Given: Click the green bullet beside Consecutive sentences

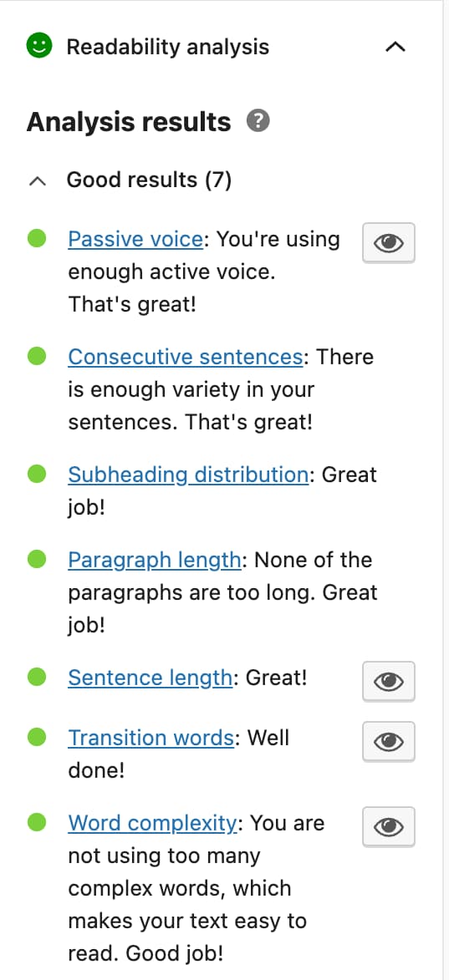Looking at the screenshot, I should click(x=37, y=356).
